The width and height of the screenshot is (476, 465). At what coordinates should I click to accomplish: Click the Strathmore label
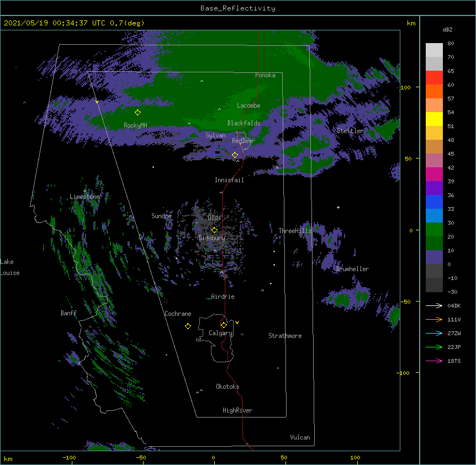[285, 336]
